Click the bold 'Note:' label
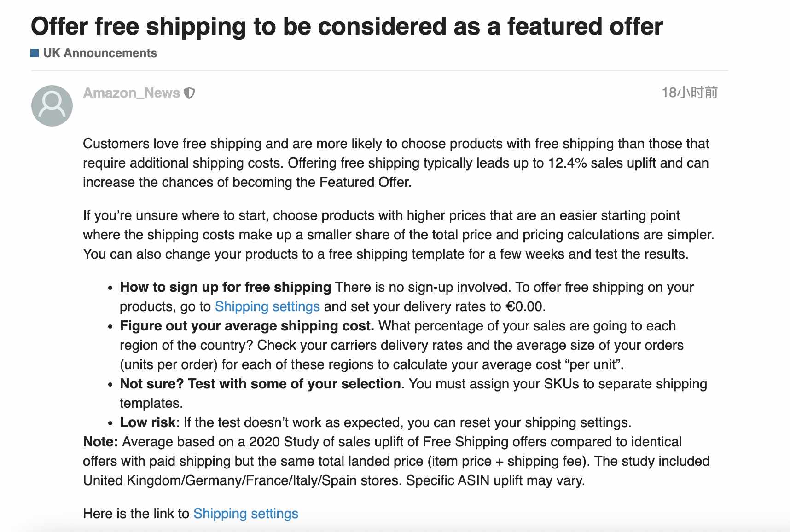 [x=101, y=442]
